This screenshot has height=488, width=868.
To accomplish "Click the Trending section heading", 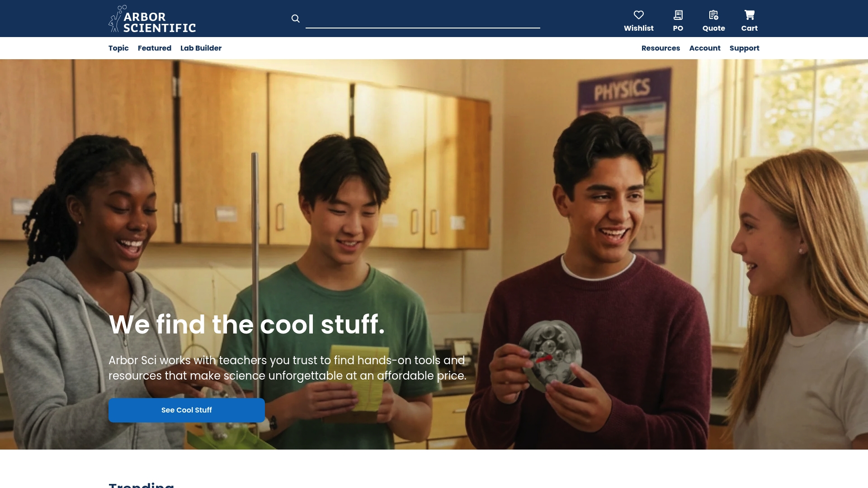I will (x=142, y=485).
